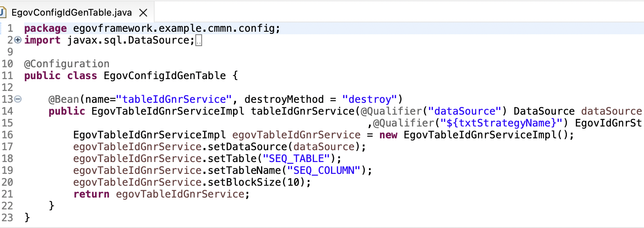Image resolution: width=644 pixels, height=228 pixels.
Task: Click the setBlockSize method call
Action: pos(247,182)
